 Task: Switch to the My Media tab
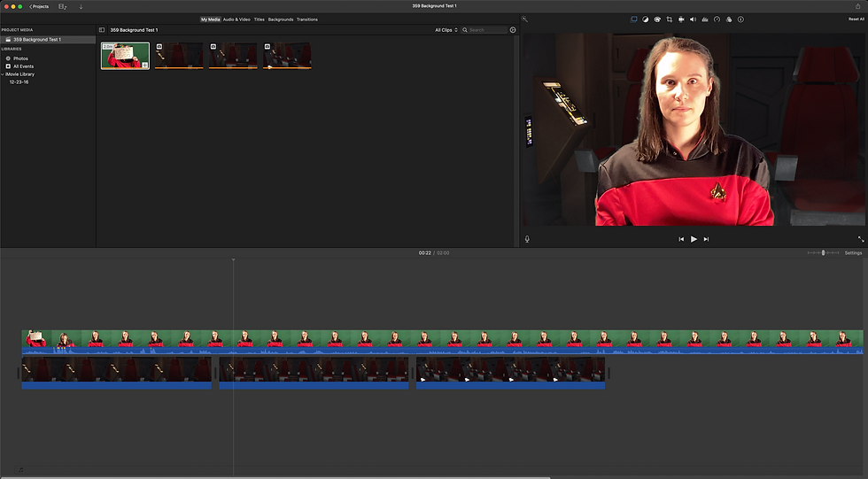pyautogui.click(x=211, y=19)
